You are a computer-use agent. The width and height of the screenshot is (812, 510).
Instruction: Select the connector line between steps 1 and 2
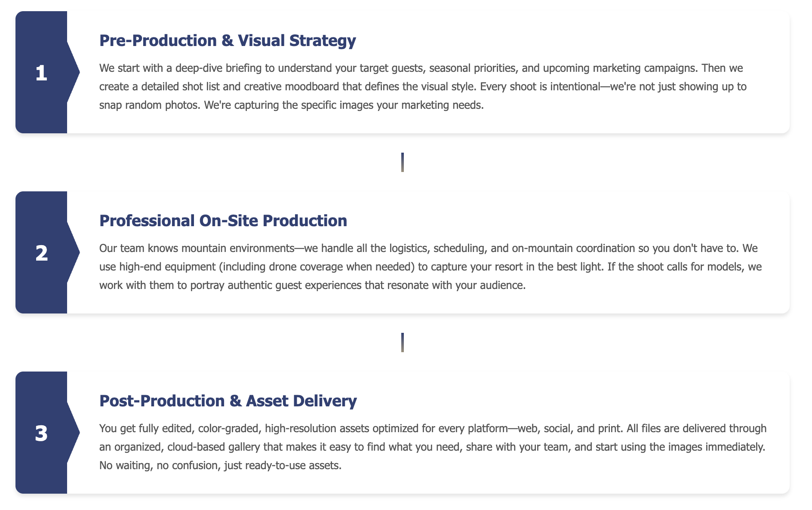pyautogui.click(x=402, y=162)
